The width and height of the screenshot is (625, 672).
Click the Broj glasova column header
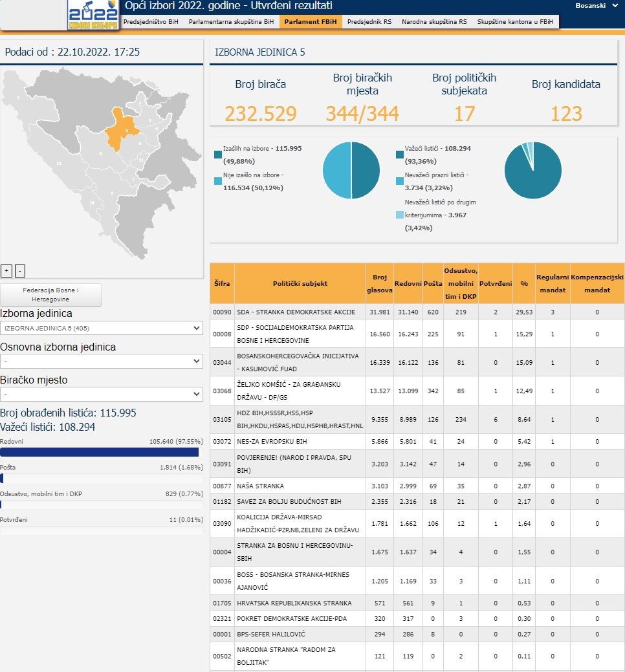click(x=379, y=283)
